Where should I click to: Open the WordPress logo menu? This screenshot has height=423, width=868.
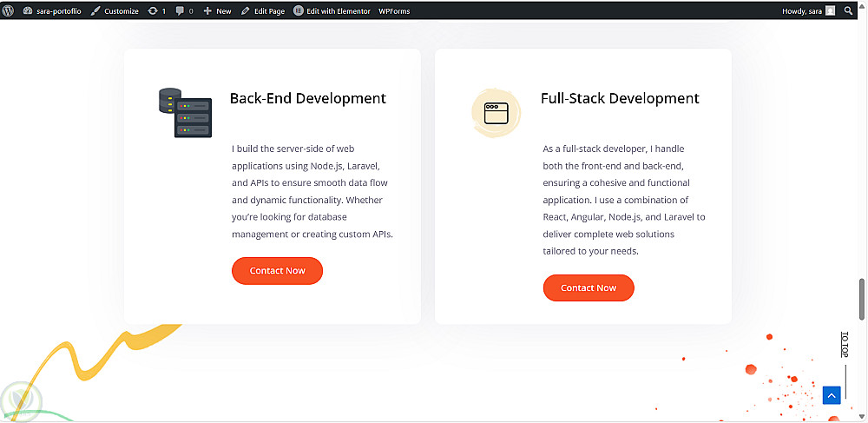(x=9, y=10)
